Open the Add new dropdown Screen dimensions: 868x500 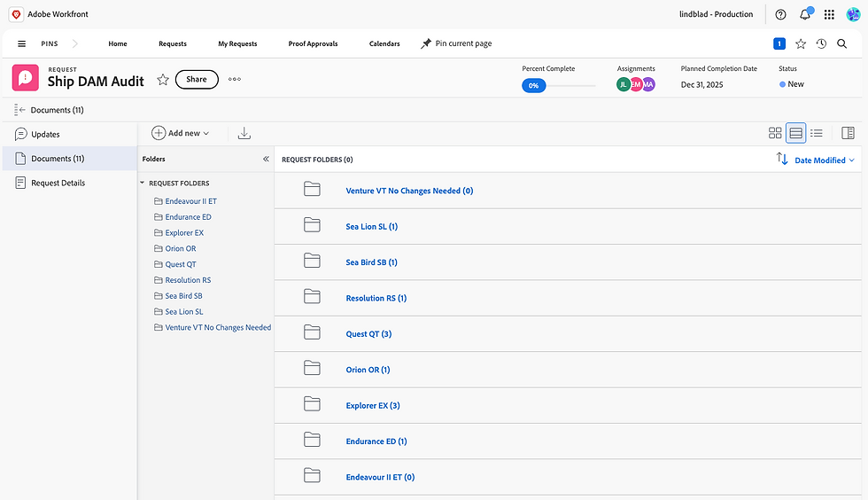pyautogui.click(x=181, y=133)
